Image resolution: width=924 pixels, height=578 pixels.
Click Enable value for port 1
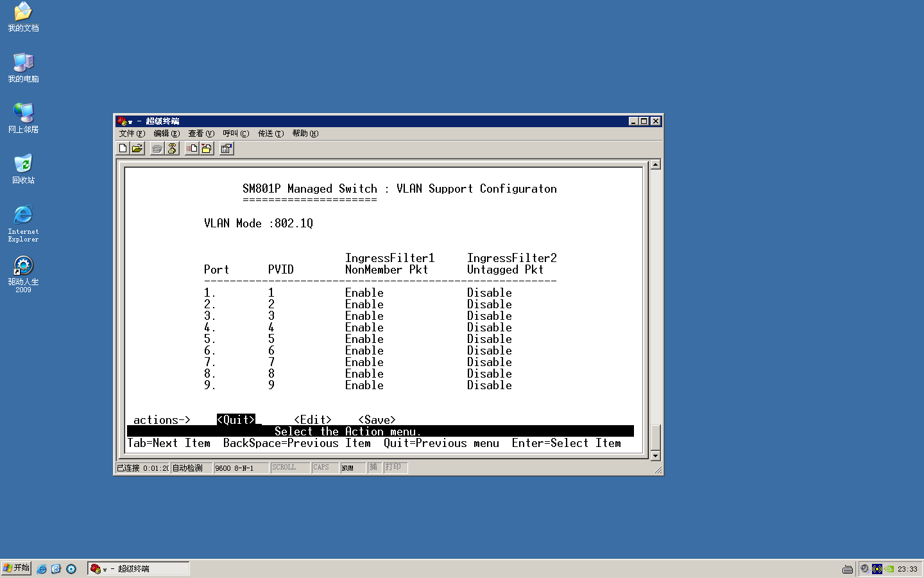coord(364,293)
